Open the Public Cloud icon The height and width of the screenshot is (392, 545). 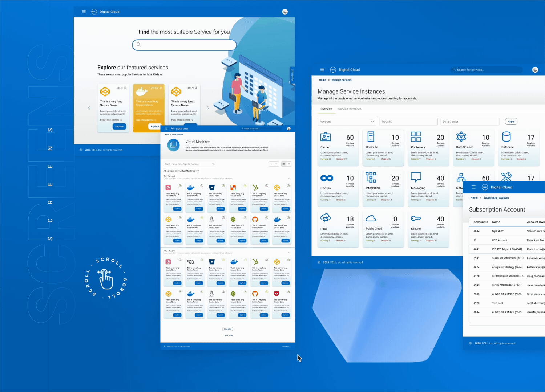pyautogui.click(x=371, y=219)
